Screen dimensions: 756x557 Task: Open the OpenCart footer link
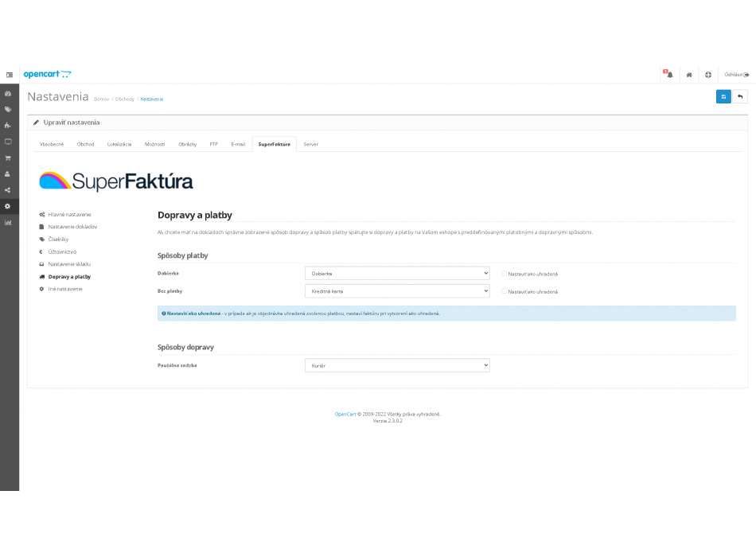click(345, 415)
